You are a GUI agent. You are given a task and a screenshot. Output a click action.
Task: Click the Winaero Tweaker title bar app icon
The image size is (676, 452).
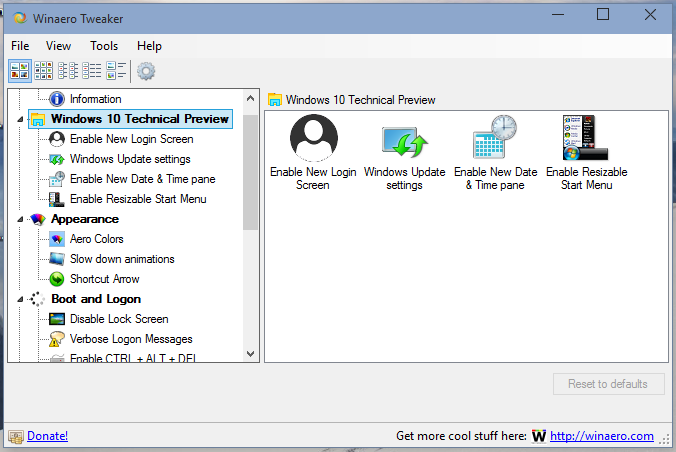click(20, 19)
